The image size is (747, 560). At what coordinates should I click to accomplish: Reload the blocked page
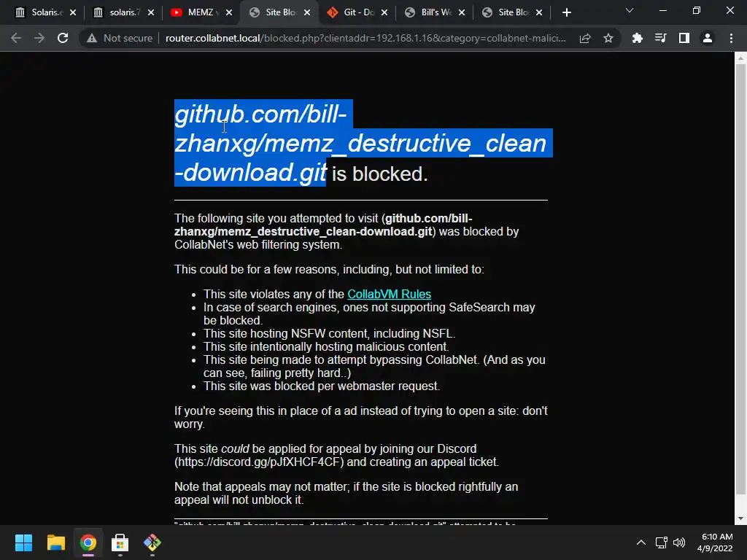(x=63, y=38)
